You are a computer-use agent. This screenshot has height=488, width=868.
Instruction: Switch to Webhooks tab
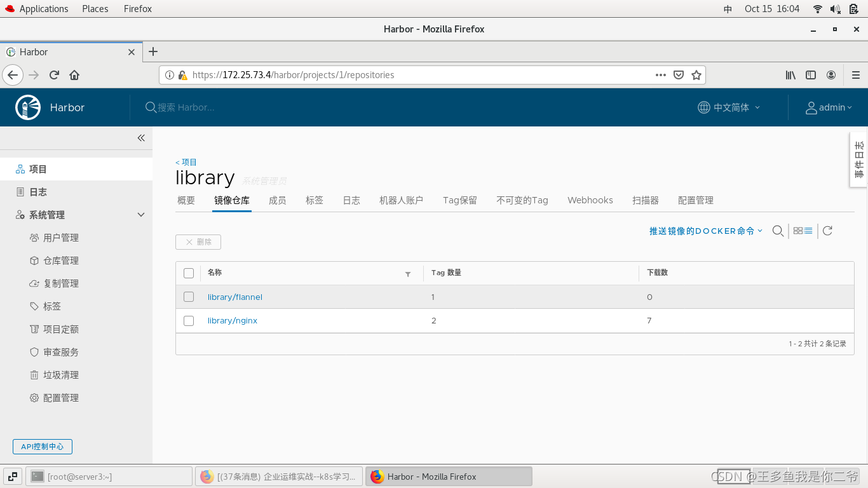590,200
